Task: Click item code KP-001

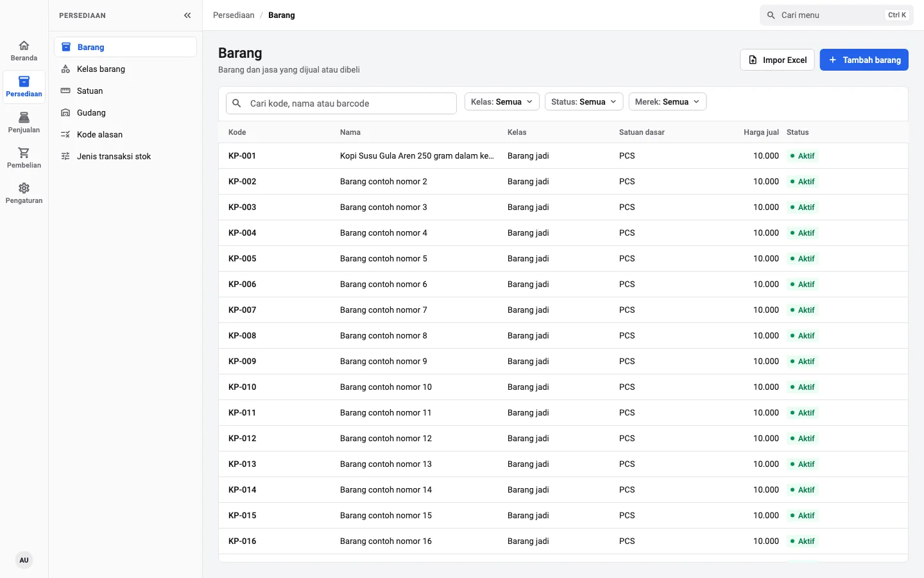Action: pos(243,156)
